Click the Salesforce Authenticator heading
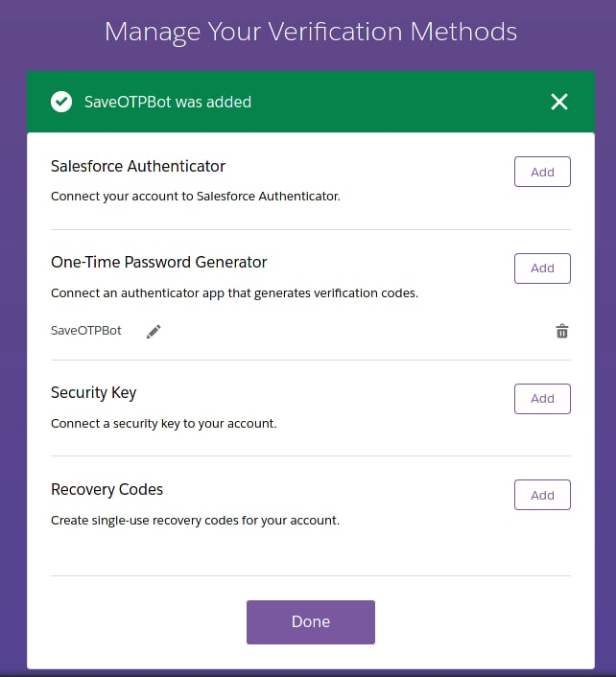The width and height of the screenshot is (616, 677). click(x=138, y=166)
